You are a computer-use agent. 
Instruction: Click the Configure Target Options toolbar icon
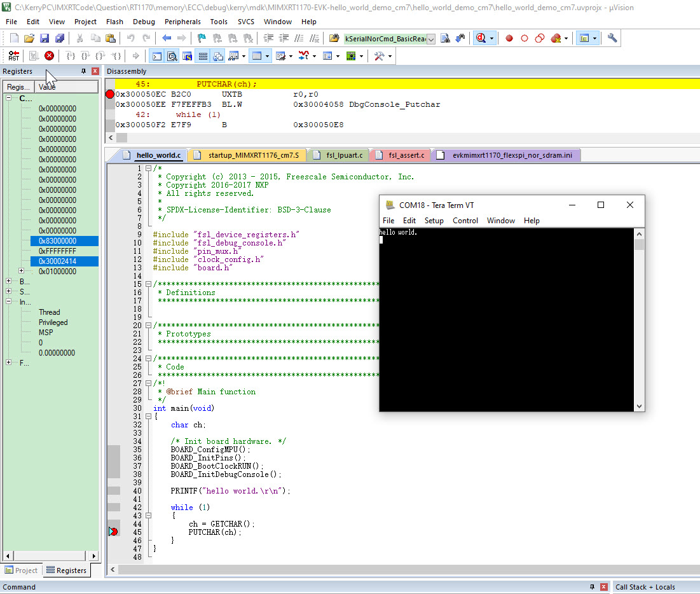[x=611, y=38]
